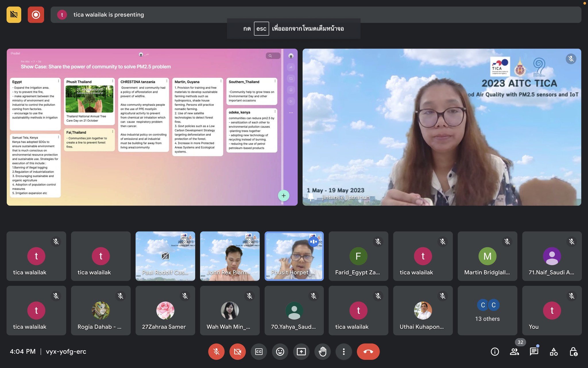Click the yellow picture-in-picture icon
588x368 pixels.
[14, 15]
